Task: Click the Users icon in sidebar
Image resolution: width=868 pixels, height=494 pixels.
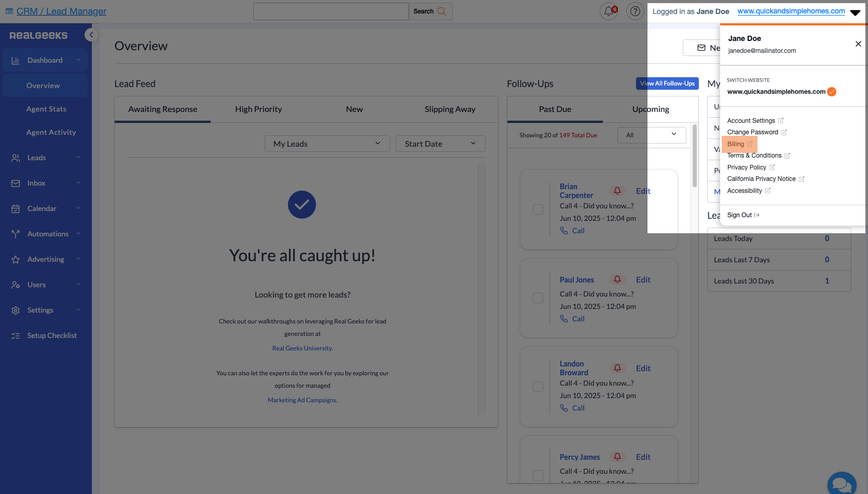Action: click(x=16, y=285)
